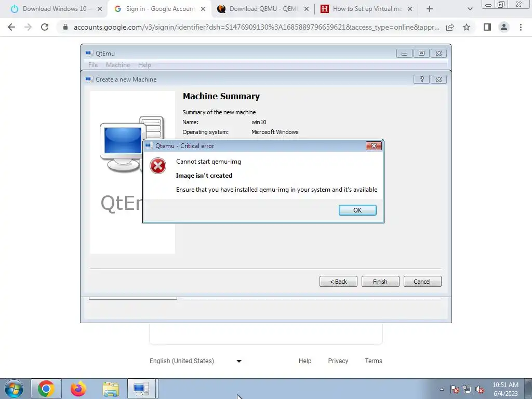The image size is (532, 399).
Task: Click the machine name value 'win10'
Action: (x=259, y=122)
